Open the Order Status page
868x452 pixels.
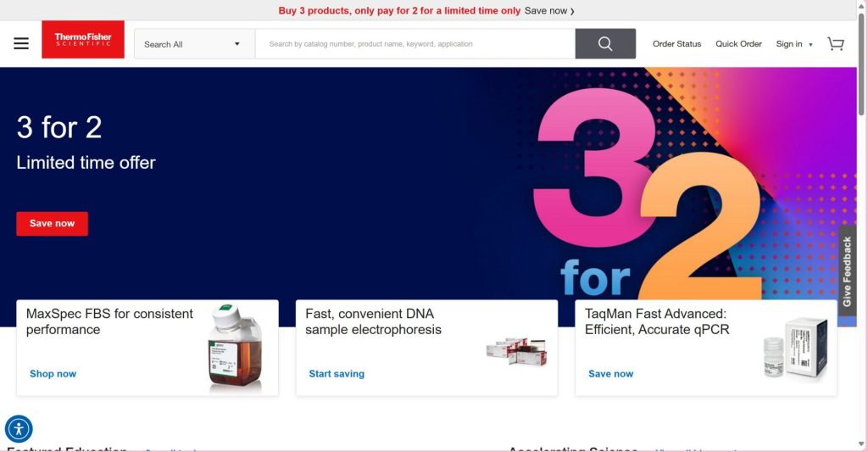676,44
